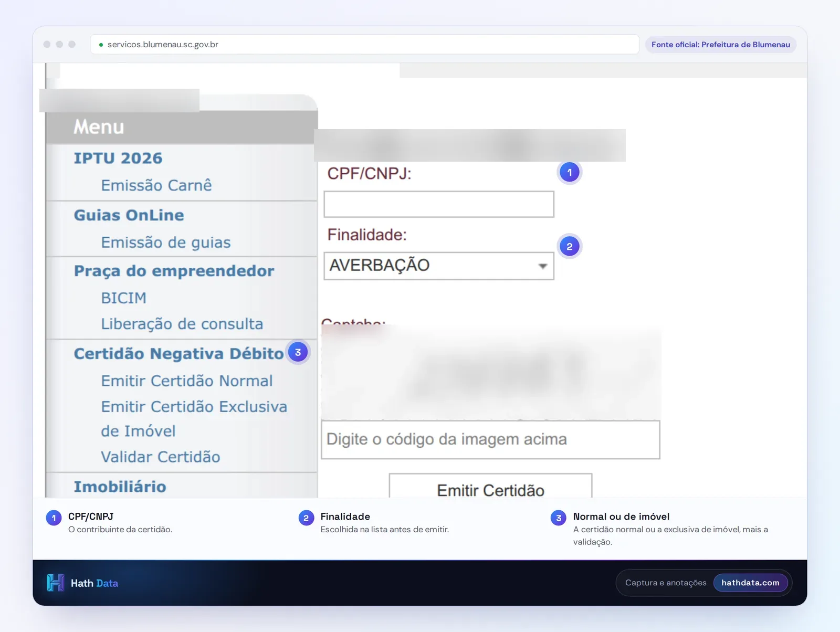Expand the Finalidade dropdown showing AVERBAÇÃO

click(x=439, y=266)
